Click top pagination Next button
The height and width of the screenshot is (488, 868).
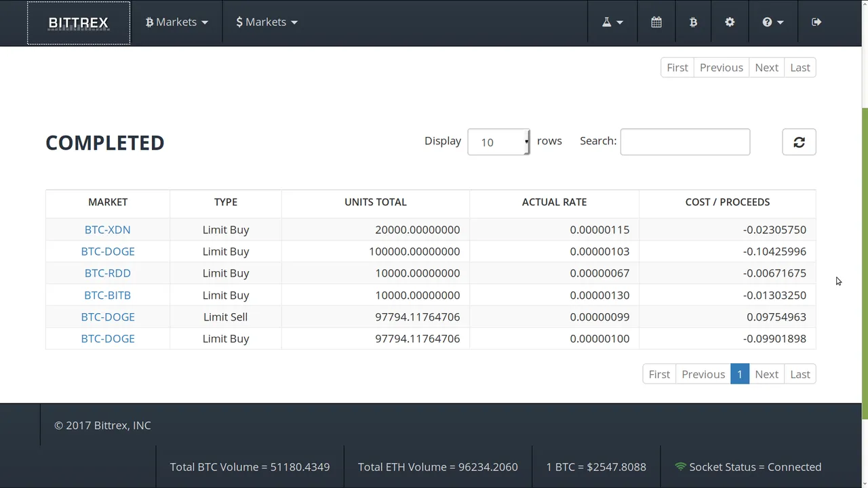point(767,68)
